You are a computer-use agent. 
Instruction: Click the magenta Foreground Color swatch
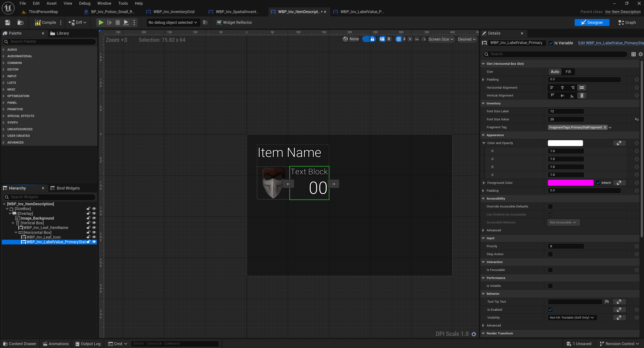570,183
